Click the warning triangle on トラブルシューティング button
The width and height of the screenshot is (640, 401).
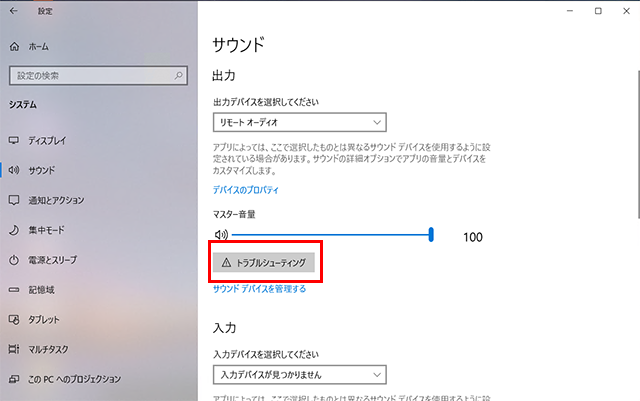[226, 263]
